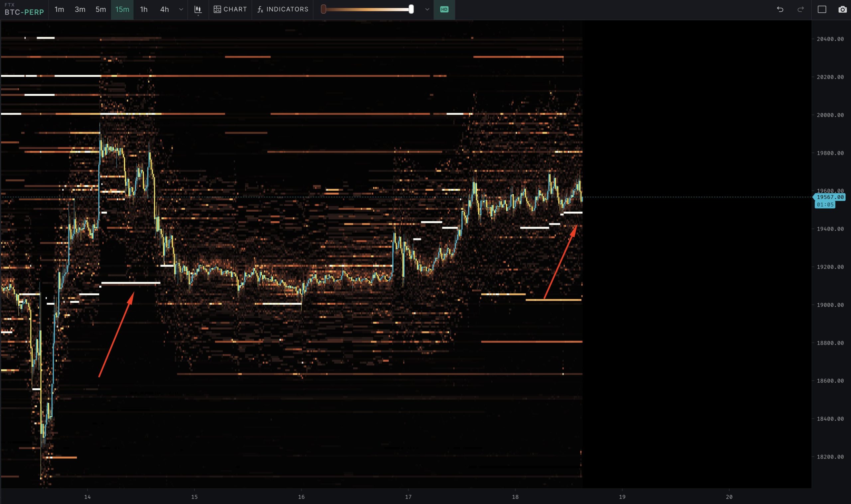Click the undo arrow icon
This screenshot has height=504, width=851.
(x=780, y=10)
